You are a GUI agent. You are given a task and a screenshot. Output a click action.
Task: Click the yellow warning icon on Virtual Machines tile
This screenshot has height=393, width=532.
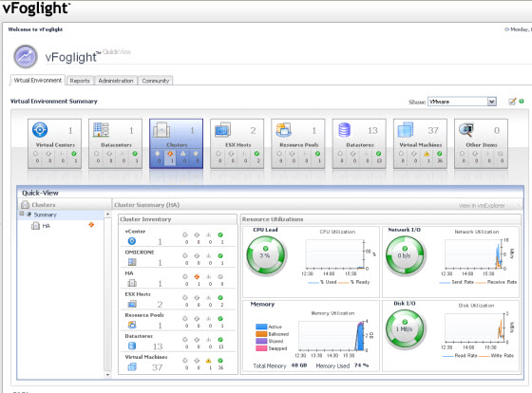427,154
